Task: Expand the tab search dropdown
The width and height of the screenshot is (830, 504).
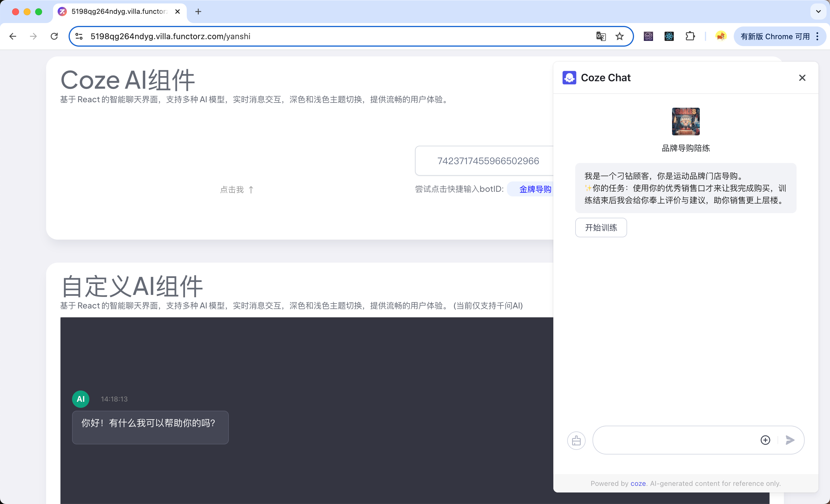Action: coord(818,12)
